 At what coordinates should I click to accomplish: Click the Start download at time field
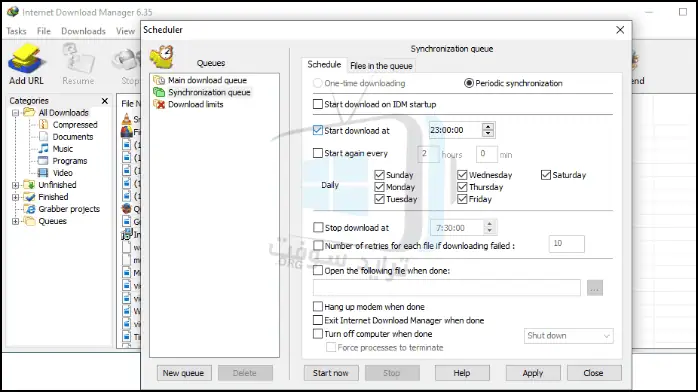coord(455,130)
